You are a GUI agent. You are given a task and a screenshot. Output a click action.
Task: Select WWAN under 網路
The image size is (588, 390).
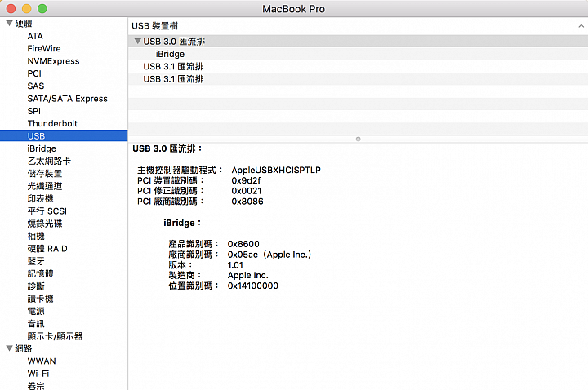click(x=42, y=361)
